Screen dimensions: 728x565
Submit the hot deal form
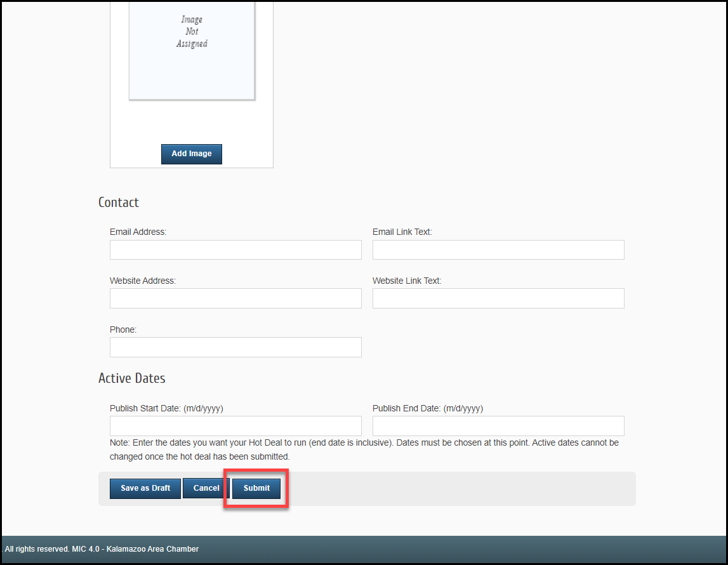tap(256, 488)
